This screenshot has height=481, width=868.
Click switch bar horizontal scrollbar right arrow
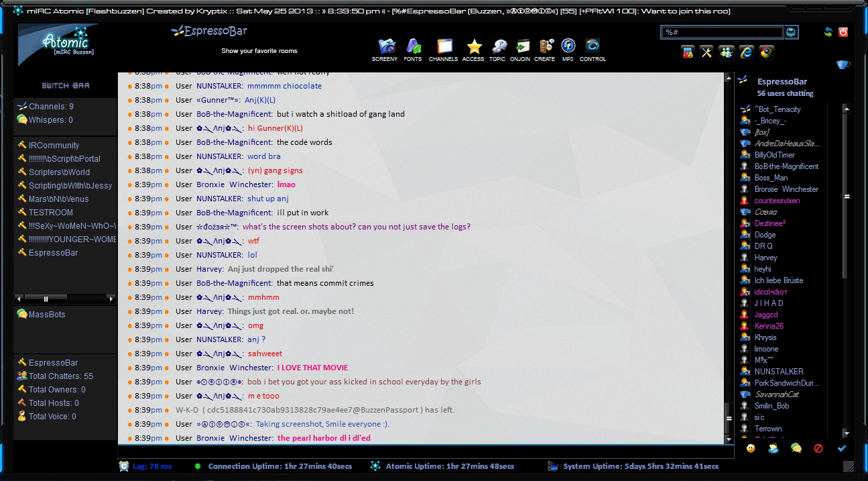click(111, 298)
